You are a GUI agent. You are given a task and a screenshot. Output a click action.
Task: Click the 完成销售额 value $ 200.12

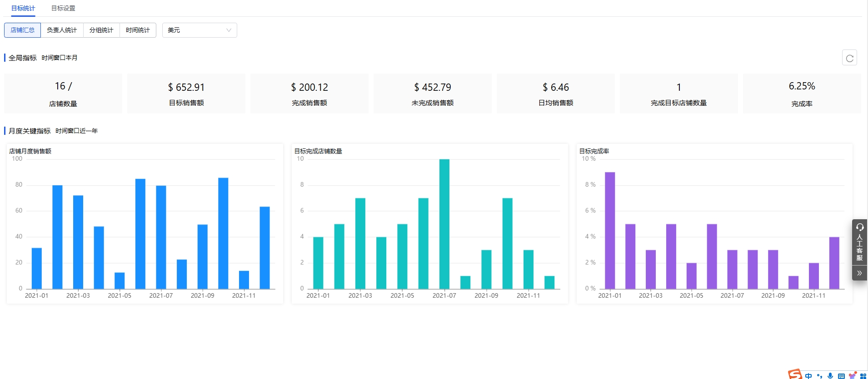[x=309, y=87]
